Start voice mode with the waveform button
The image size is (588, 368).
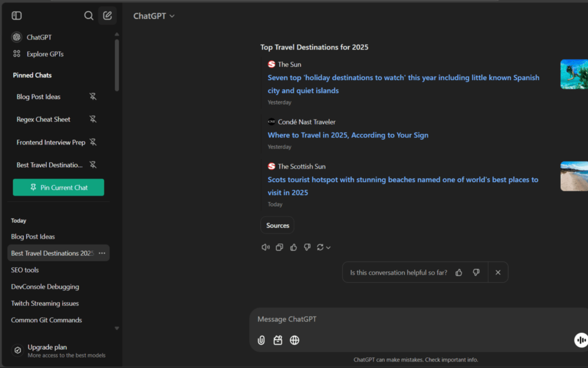581,340
